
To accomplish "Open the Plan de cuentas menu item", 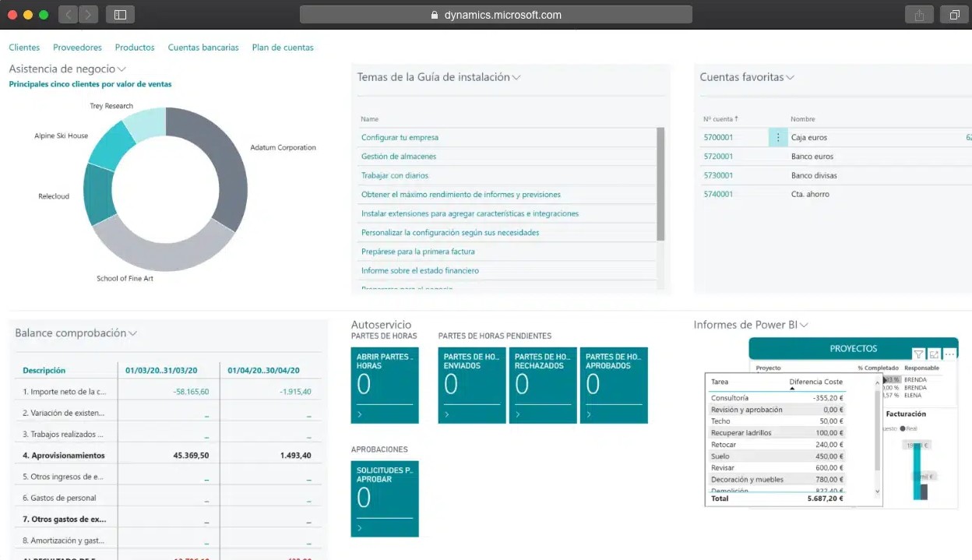I will pyautogui.click(x=283, y=48).
